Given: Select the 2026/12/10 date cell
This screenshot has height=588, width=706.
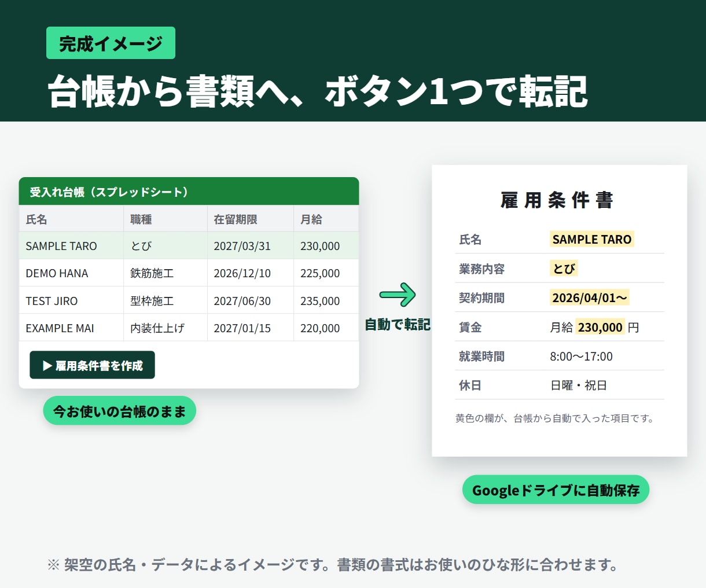Looking at the screenshot, I should pos(250,273).
